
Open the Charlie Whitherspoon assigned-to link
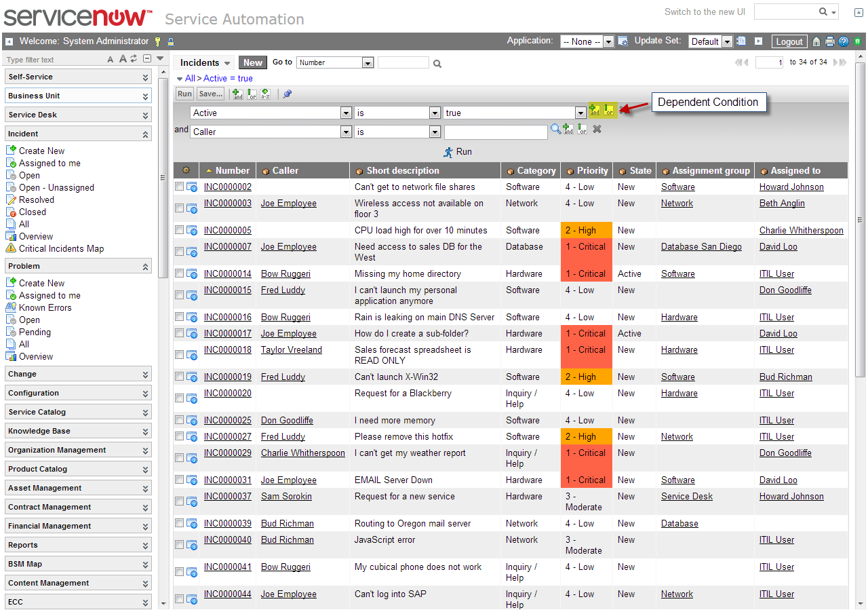[x=802, y=230]
